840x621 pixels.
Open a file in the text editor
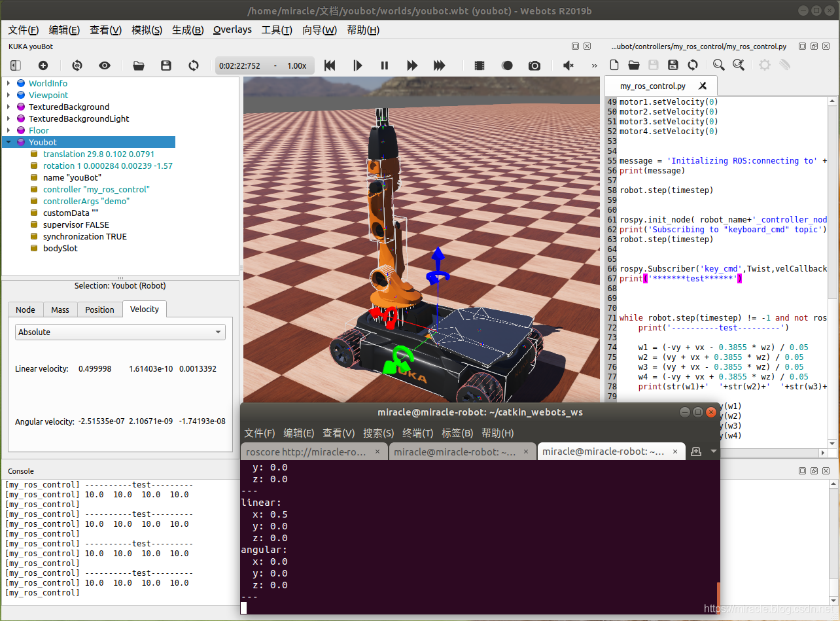click(x=634, y=65)
